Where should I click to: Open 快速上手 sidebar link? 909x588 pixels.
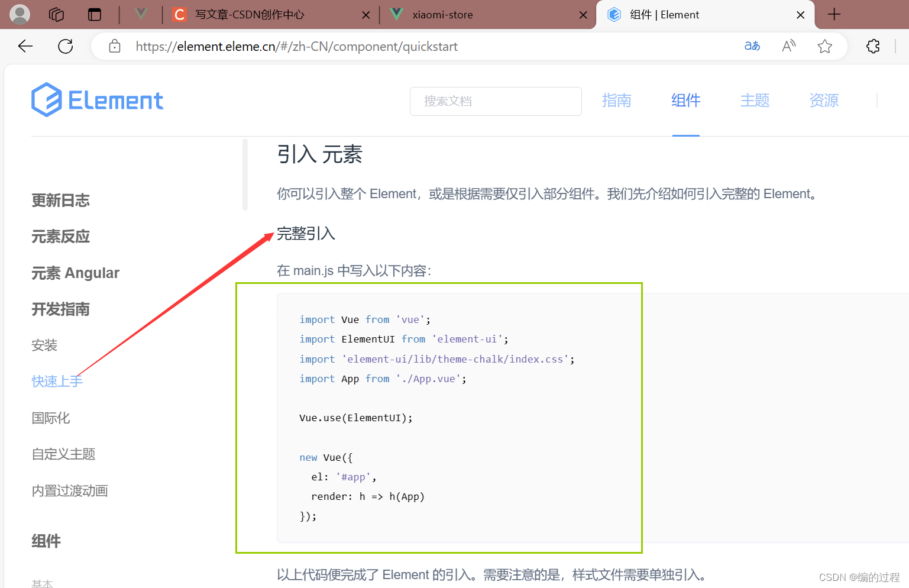(x=57, y=382)
